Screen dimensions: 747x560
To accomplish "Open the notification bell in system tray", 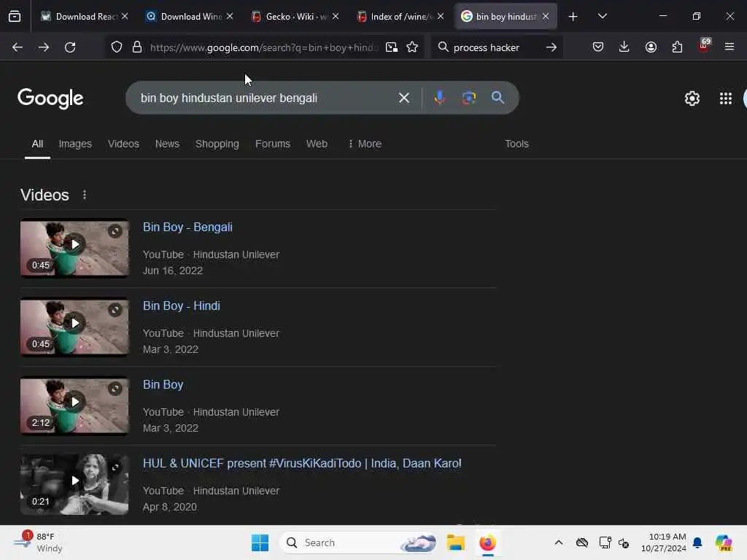I will 697,542.
